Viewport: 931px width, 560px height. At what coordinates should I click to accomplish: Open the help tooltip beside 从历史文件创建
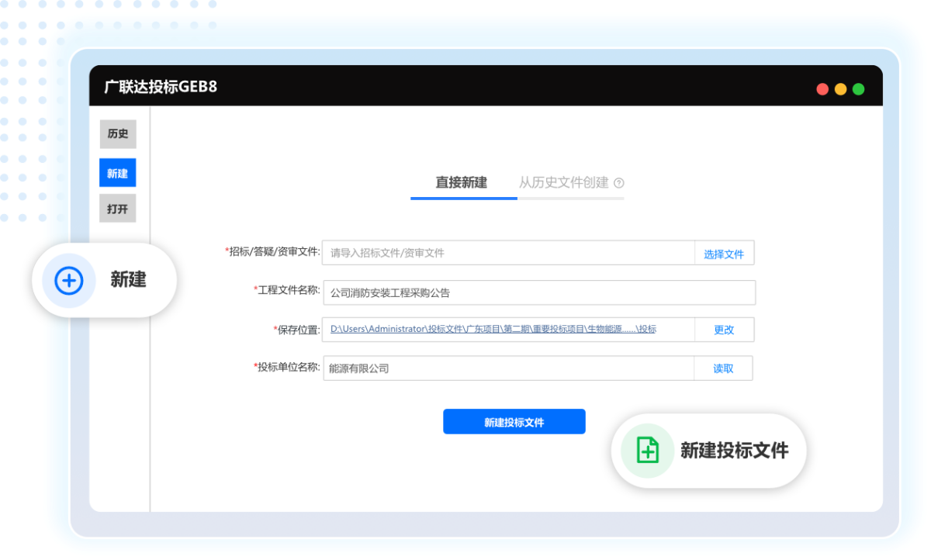[x=618, y=183]
